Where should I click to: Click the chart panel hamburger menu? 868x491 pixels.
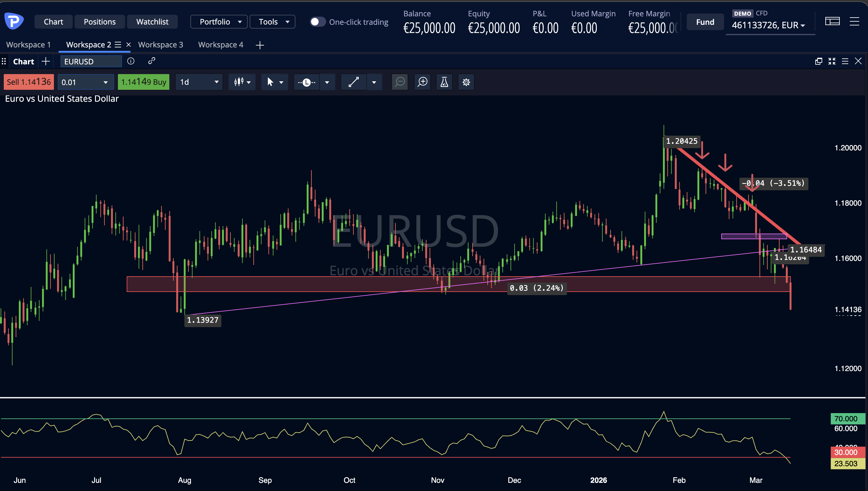click(x=845, y=61)
